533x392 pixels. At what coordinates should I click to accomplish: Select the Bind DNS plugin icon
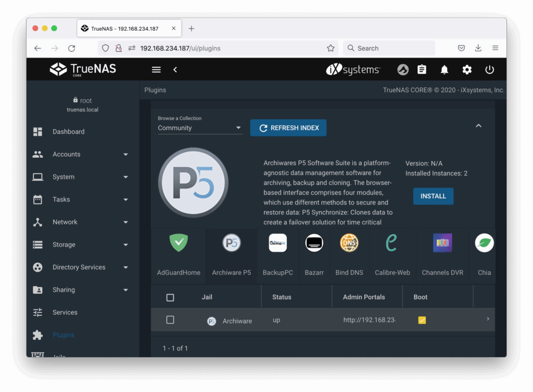click(349, 243)
